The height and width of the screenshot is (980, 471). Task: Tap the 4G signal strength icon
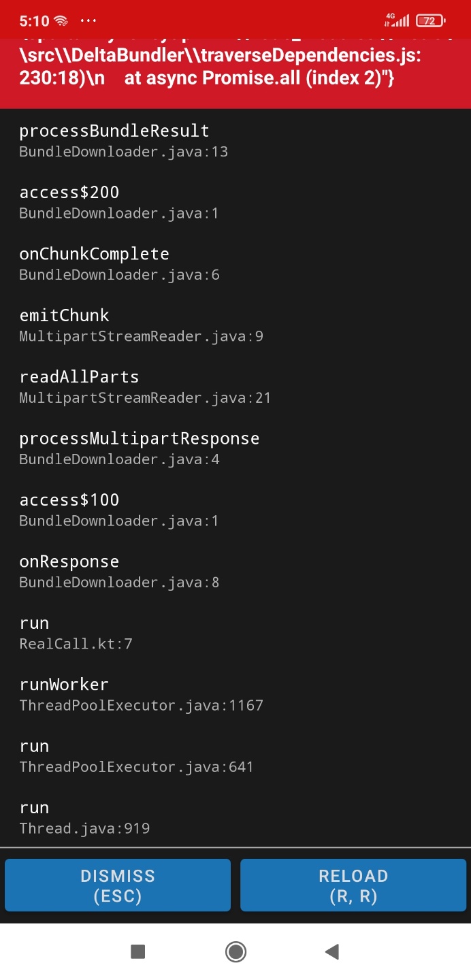[396, 20]
